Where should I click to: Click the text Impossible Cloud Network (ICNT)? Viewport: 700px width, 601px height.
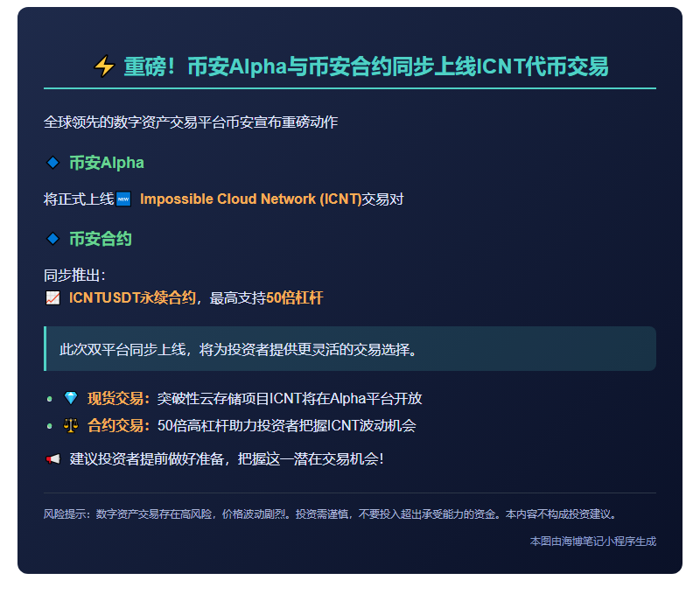pos(250,199)
